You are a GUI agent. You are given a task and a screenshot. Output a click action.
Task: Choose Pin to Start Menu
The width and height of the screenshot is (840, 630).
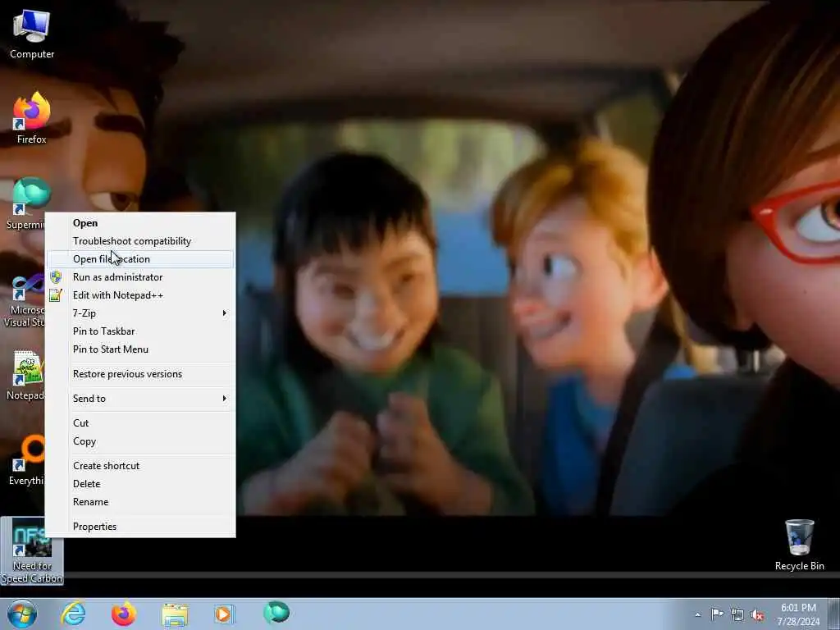click(x=140, y=349)
